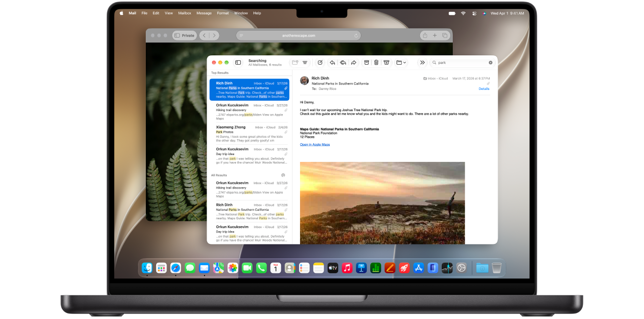644x319 pixels.
Task: Select Hiking trail discovery under All Results
Action: tap(249, 190)
